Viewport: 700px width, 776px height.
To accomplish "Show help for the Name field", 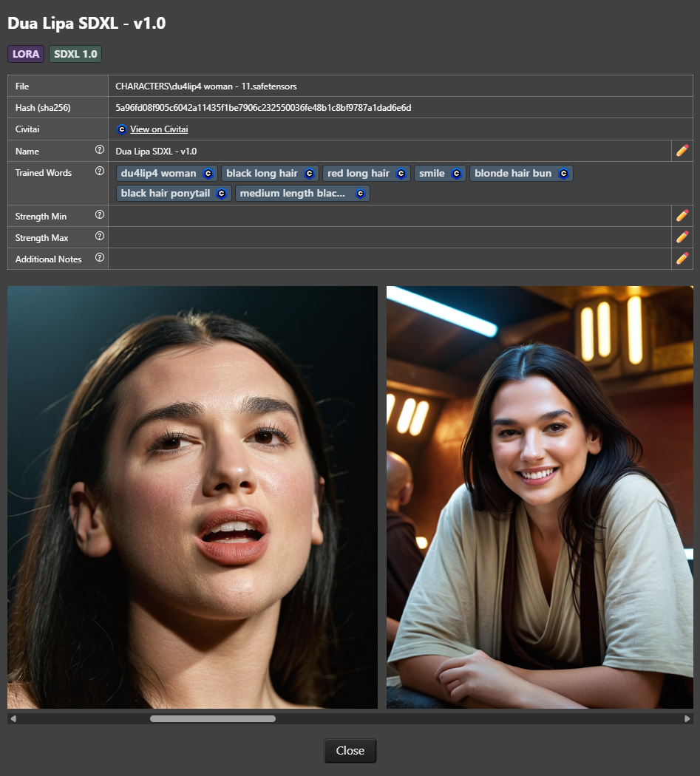I will (x=100, y=149).
